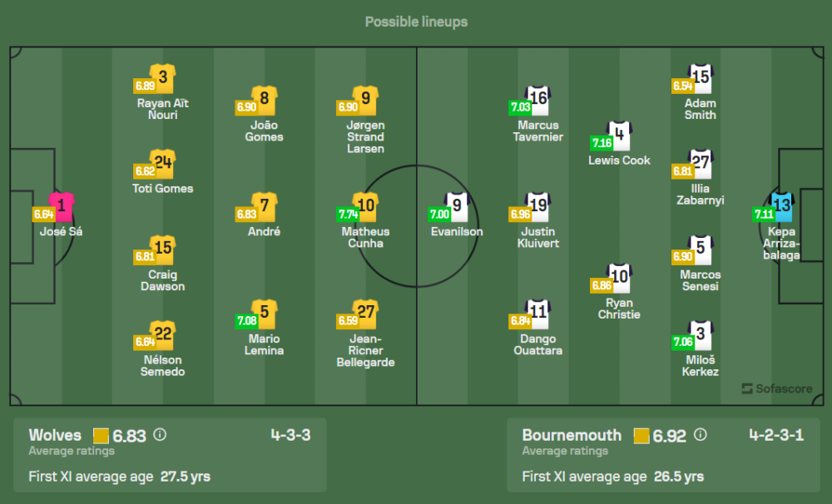The height and width of the screenshot is (504, 832).
Task: Open the Bournemouth average rating info icon
Action: pos(701,434)
